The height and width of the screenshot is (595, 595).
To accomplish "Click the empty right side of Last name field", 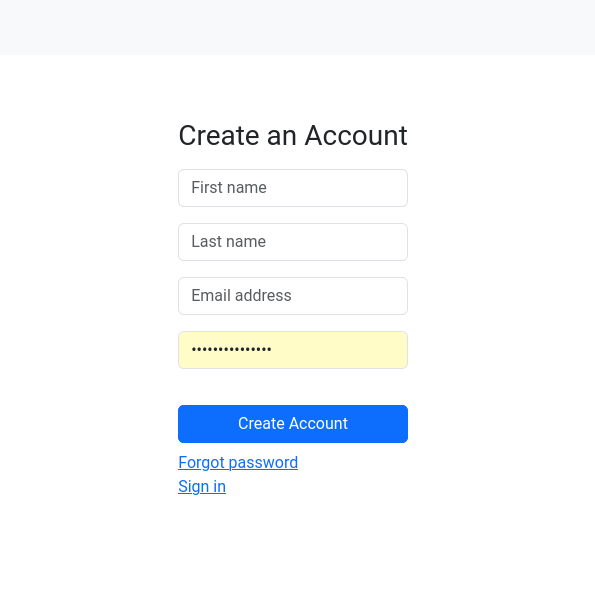I will (338, 242).
